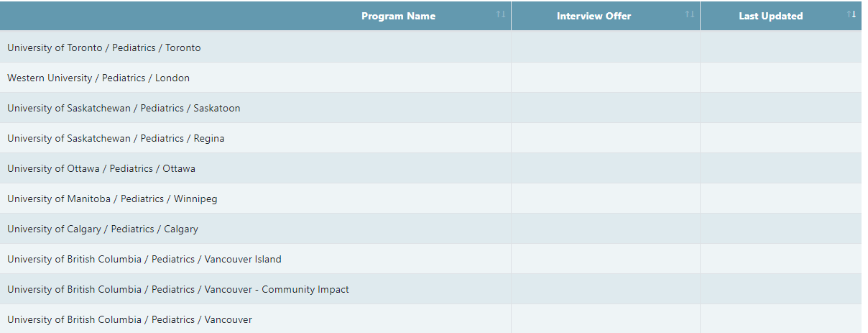This screenshot has height=333, width=868.
Task: Open University of Toronto Pediatrics Toronto row
Action: [104, 47]
